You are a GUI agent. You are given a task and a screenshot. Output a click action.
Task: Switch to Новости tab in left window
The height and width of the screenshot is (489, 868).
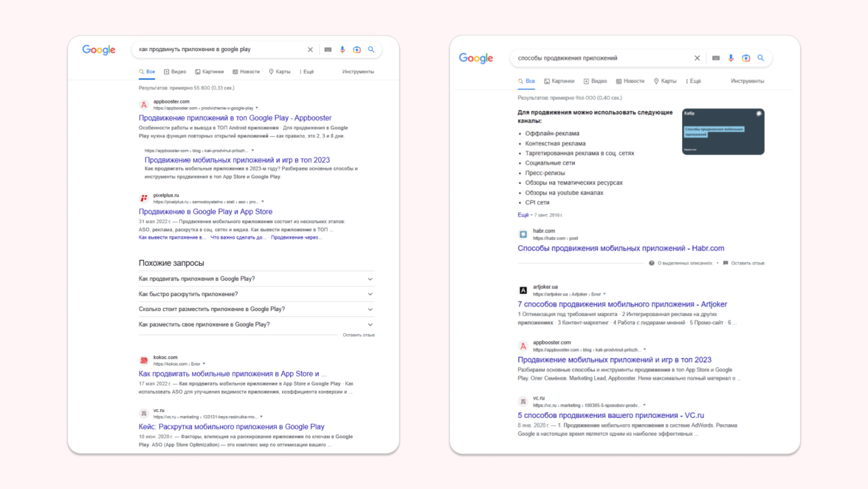(246, 72)
